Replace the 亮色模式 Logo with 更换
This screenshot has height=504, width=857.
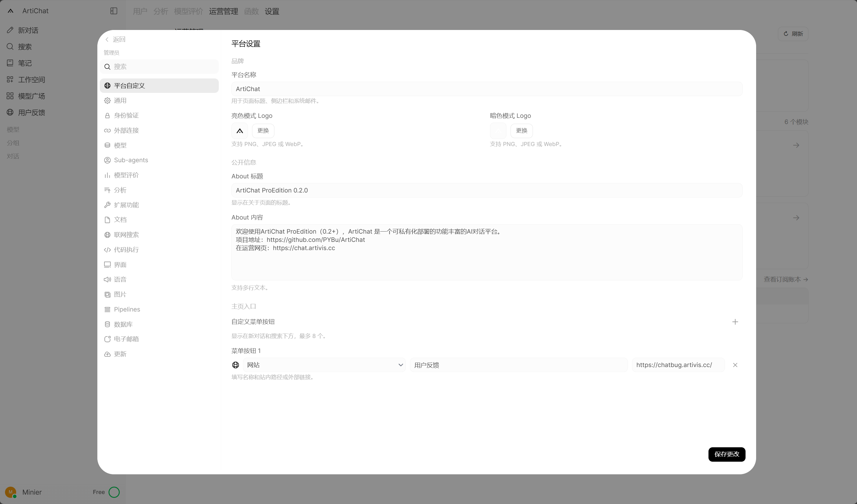coord(263,130)
